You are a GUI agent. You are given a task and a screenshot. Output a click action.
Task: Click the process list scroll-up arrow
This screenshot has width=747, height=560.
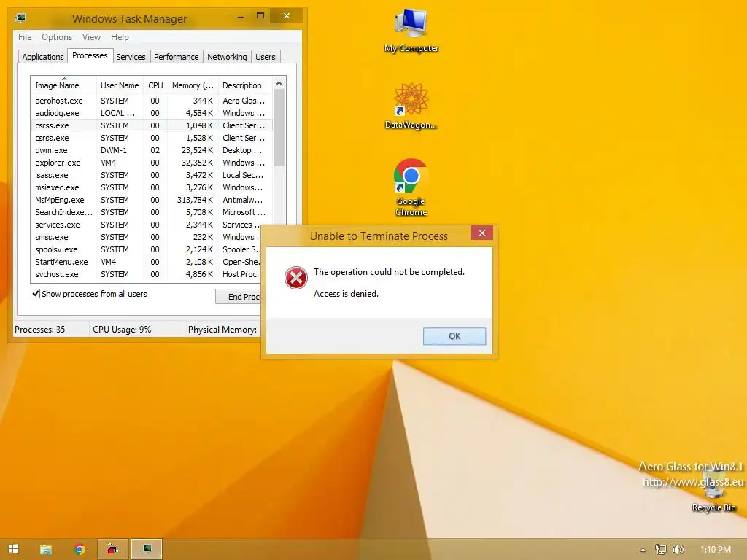(279, 83)
